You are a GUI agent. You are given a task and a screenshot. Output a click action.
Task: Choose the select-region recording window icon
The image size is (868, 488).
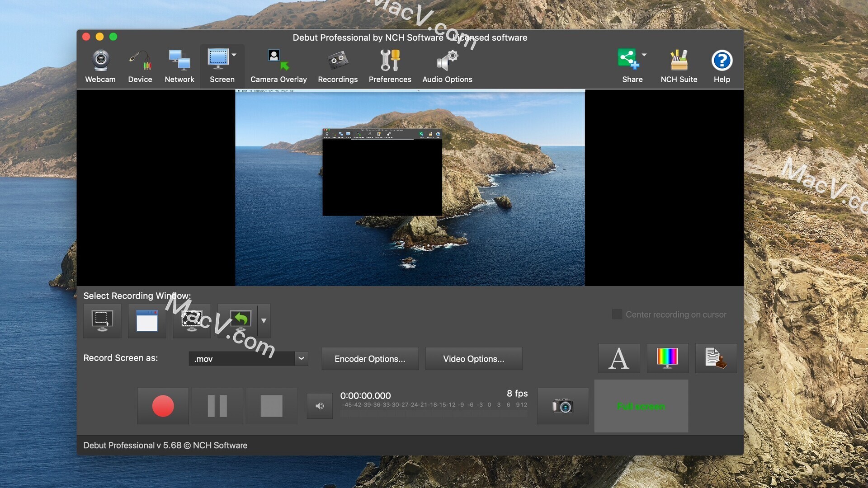coord(102,321)
